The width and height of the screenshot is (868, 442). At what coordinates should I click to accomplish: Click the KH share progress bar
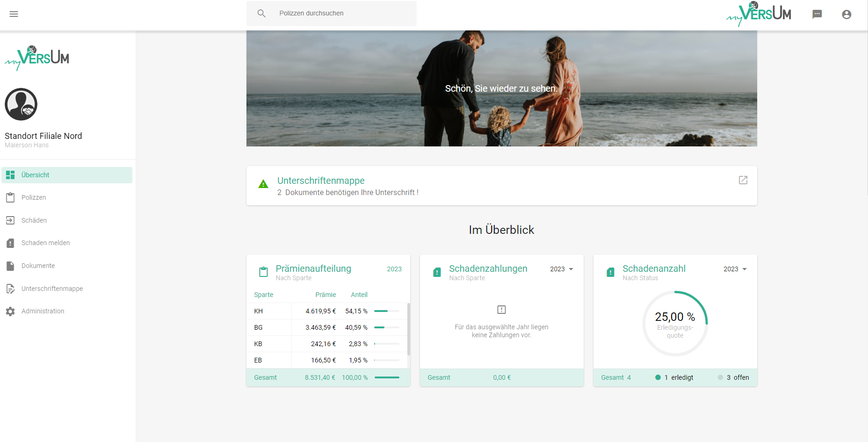point(387,311)
